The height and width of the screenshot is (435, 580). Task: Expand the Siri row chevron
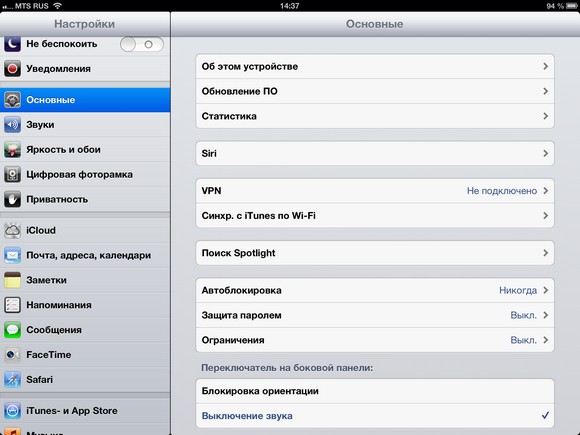pos(546,154)
